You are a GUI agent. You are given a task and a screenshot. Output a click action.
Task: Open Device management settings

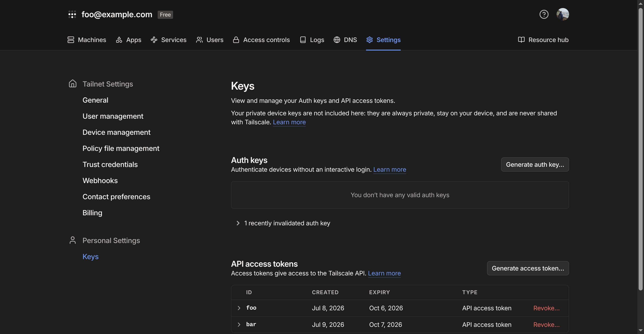point(117,132)
